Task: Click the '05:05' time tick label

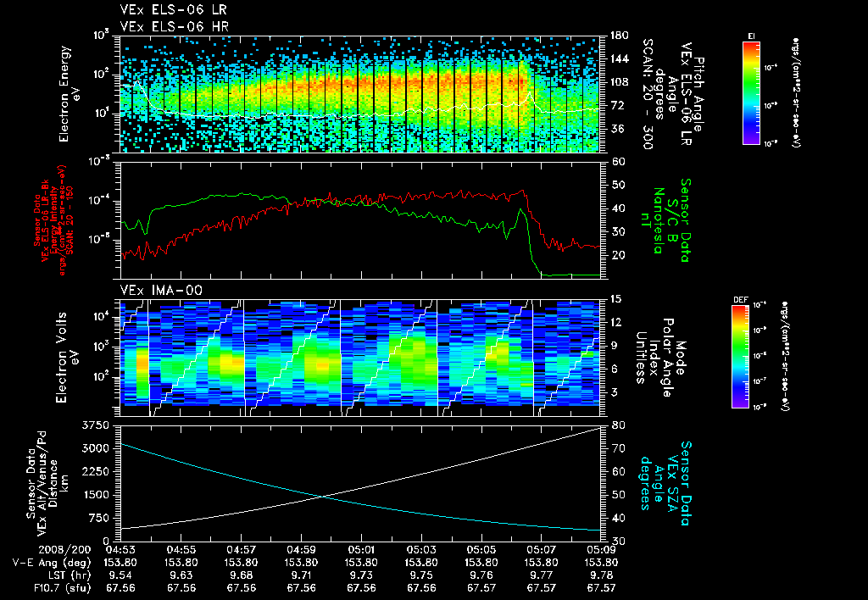Action: point(481,550)
